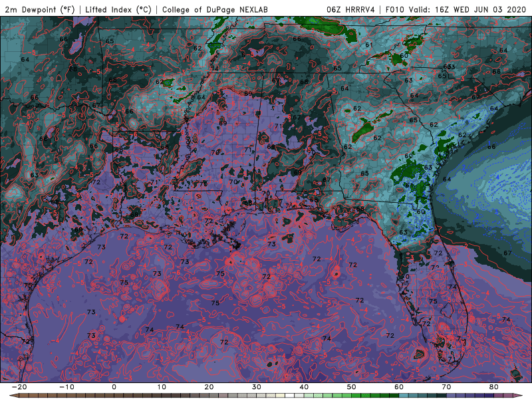
Task: Click the 70 label on color scale
Action: tap(446, 387)
